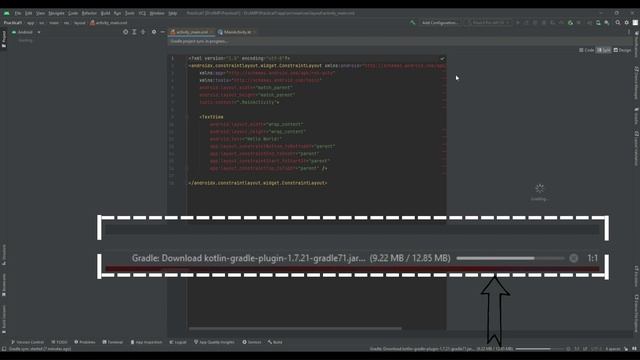Click the TextView tag in the editor
Image resolution: width=640 pixels, height=360 pixels.
211,117
